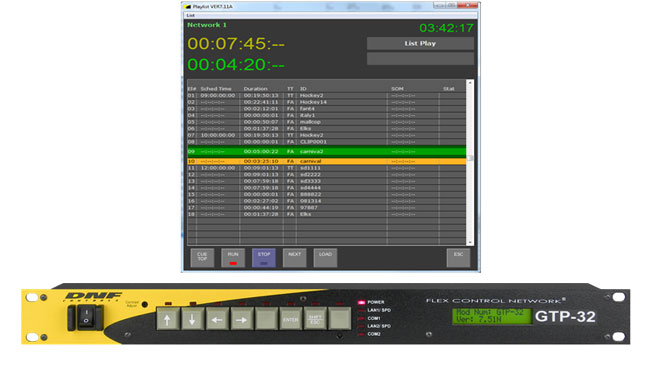This screenshot has width=650, height=374.
Task: Start playback with the RUN button
Action: pos(233,257)
